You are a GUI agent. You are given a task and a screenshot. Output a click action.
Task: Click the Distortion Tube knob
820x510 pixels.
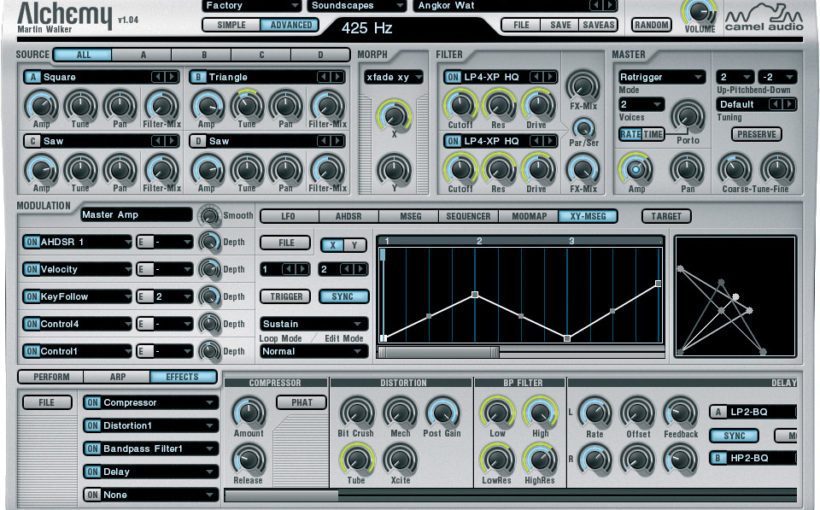point(357,459)
